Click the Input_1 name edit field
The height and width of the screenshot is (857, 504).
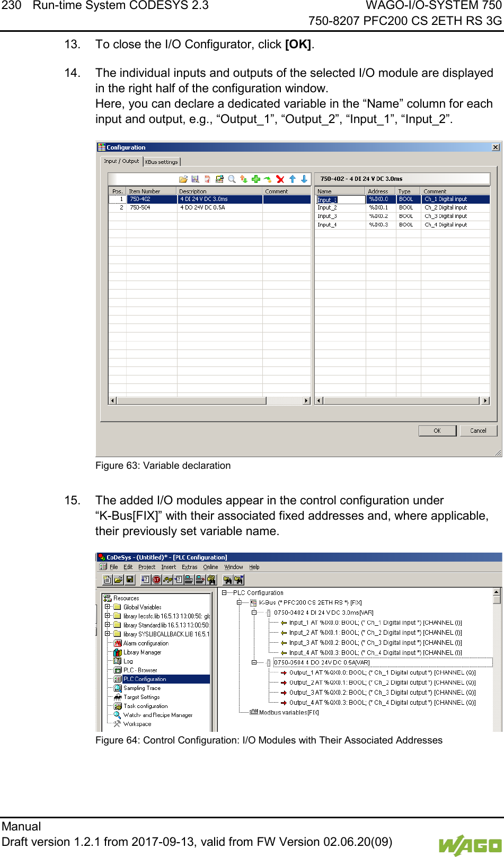(341, 199)
